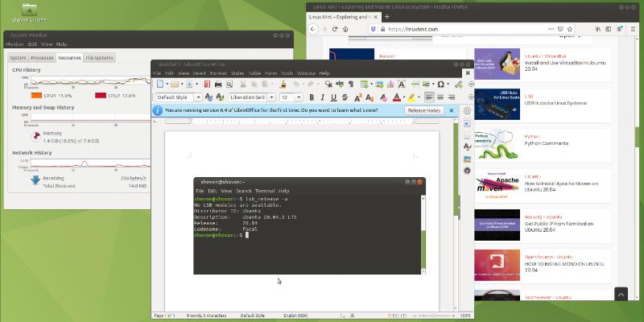This screenshot has width=644, height=322.
Task: Toggle Italic formatting in LibreOffice Writer
Action: 324,97
